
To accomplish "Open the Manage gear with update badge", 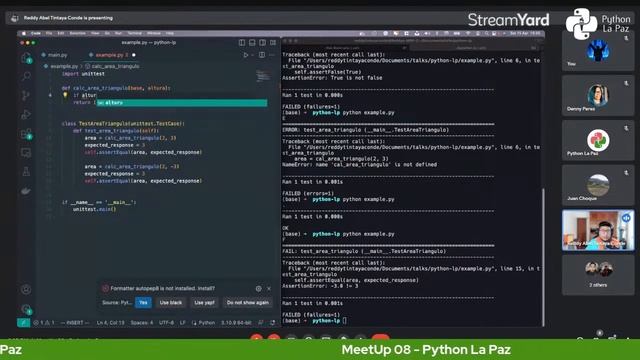I will (x=26, y=309).
